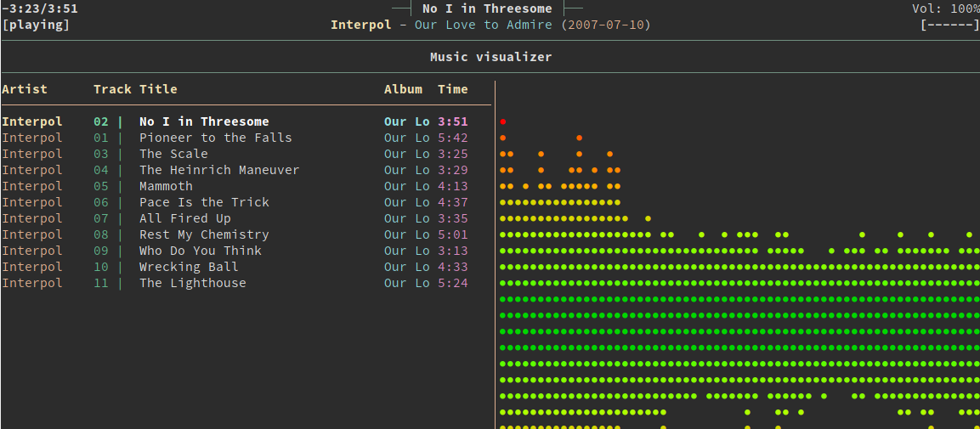Click the Title column header
The height and width of the screenshot is (429, 980).
158,89
